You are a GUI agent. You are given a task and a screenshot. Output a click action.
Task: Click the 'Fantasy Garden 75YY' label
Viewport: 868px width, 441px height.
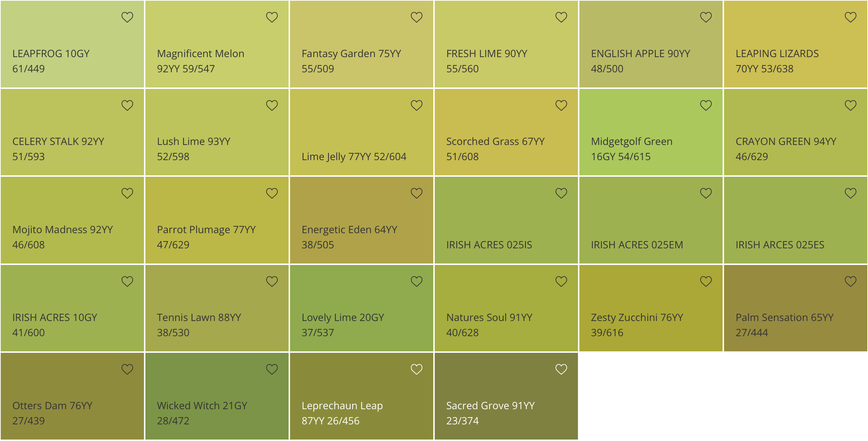pyautogui.click(x=352, y=54)
